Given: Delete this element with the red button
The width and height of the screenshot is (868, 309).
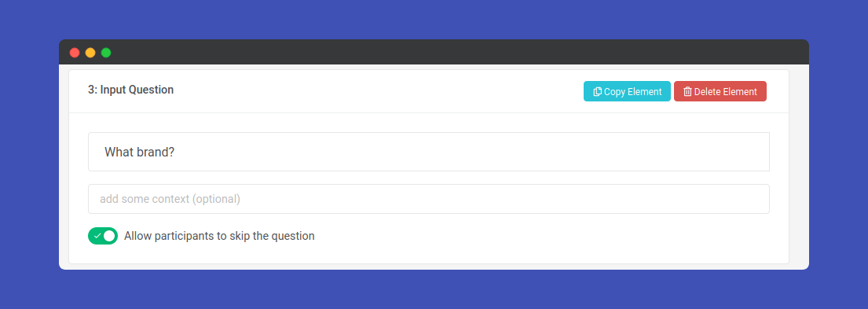Looking at the screenshot, I should point(720,91).
